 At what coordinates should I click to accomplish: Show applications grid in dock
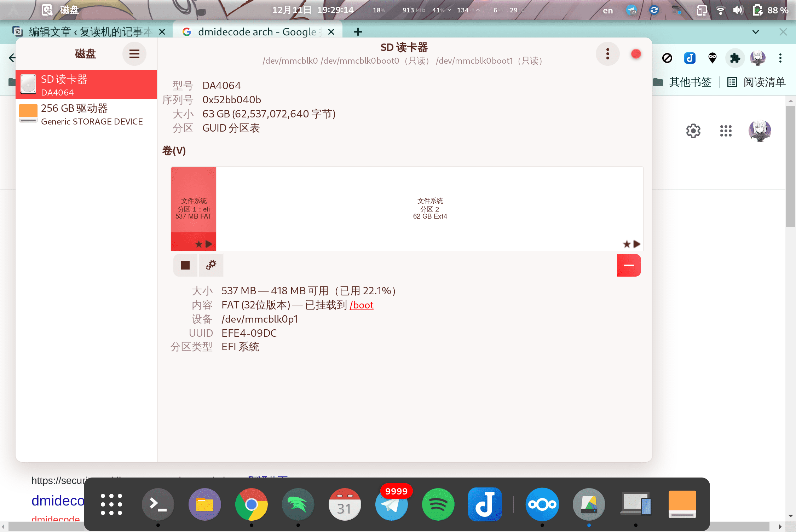(x=111, y=504)
